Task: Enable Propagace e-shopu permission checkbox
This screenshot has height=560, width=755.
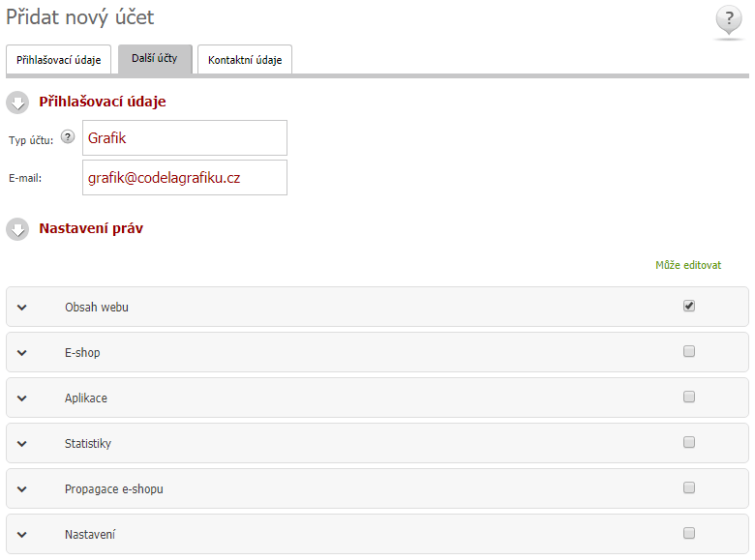Action: point(689,487)
